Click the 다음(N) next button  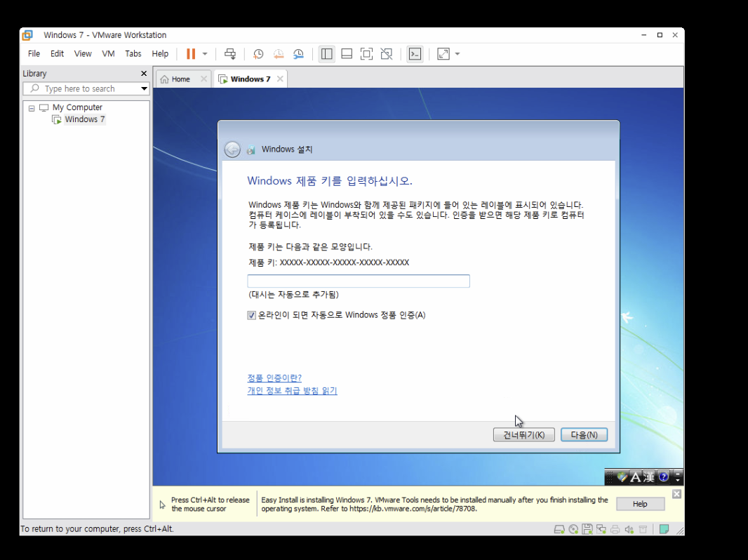tap(584, 434)
